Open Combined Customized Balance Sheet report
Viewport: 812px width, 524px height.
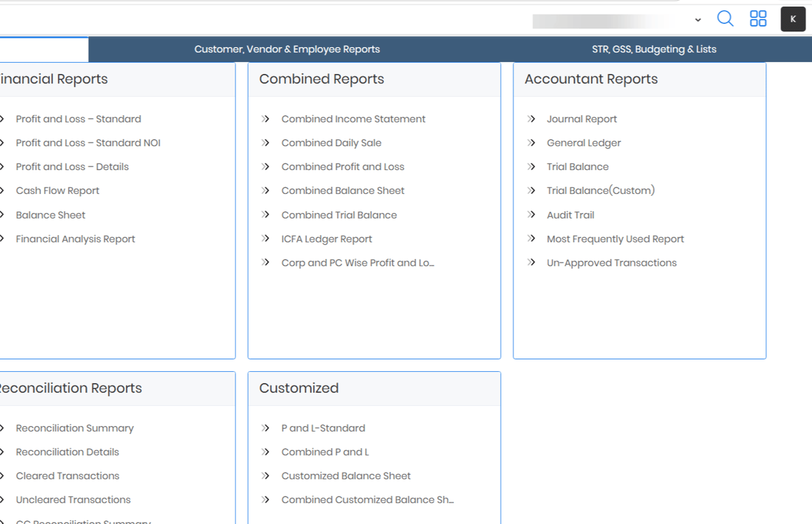tap(367, 500)
